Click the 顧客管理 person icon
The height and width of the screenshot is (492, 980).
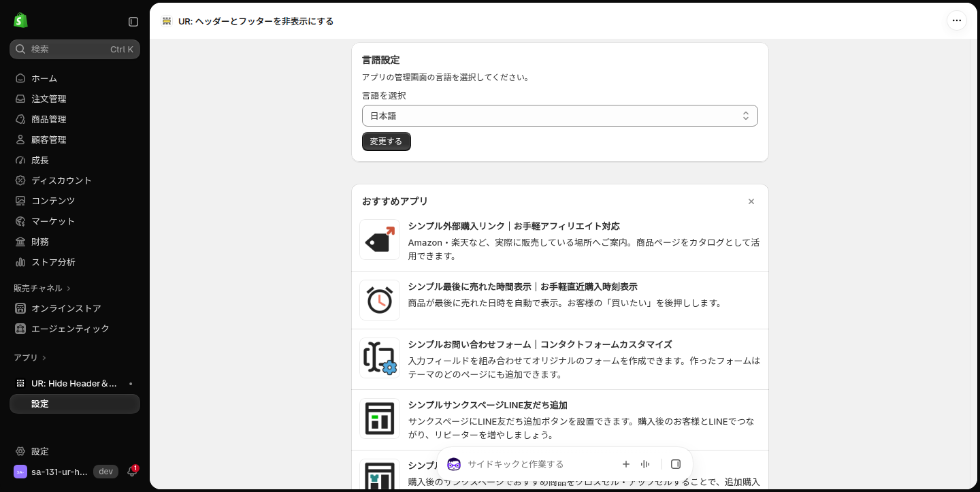20,140
